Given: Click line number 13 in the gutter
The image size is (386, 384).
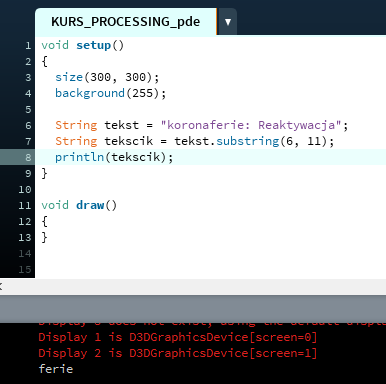Looking at the screenshot, I should (25, 237).
